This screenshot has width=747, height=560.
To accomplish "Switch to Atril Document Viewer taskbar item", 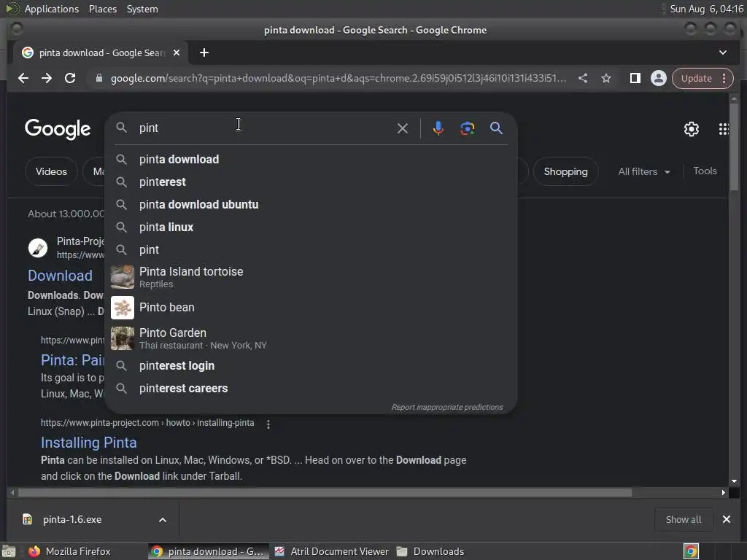I will [332, 551].
